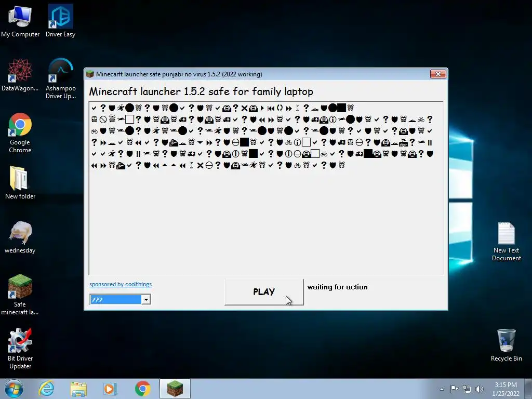Open Windows Explorer from taskbar
The width and height of the screenshot is (532, 399).
[x=78, y=389]
